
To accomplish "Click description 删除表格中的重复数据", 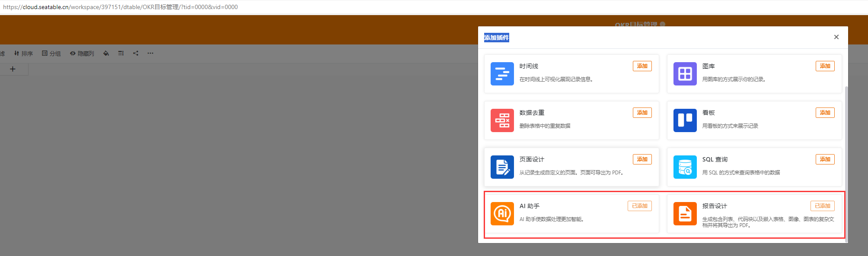I will click(545, 126).
